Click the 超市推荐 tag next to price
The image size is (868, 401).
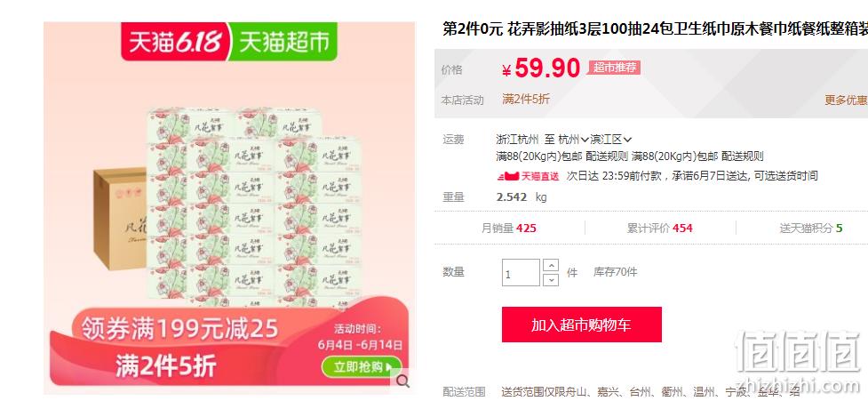click(x=615, y=68)
